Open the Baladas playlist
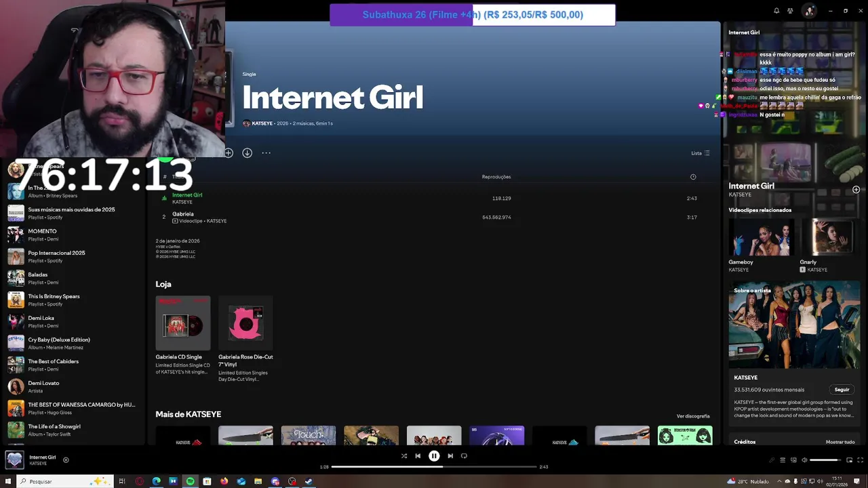Image resolution: width=868 pixels, height=488 pixels. 71,278
